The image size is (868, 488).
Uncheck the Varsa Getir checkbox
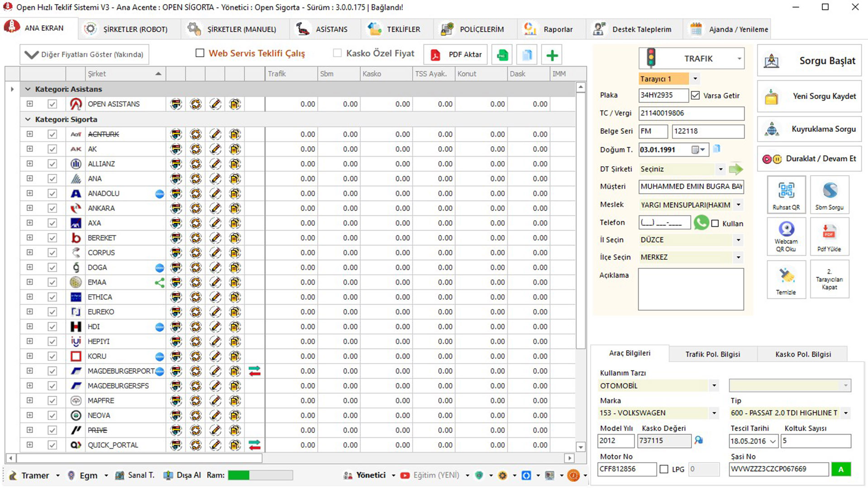coord(695,96)
